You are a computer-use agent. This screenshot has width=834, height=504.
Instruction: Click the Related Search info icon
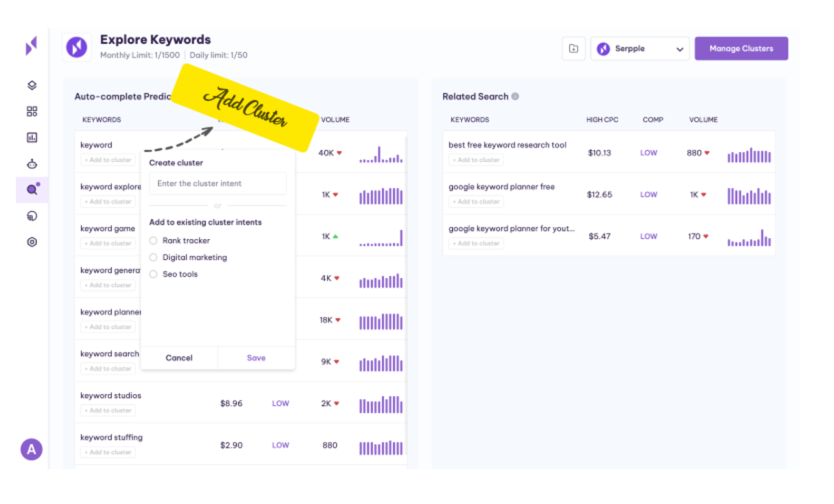point(515,96)
